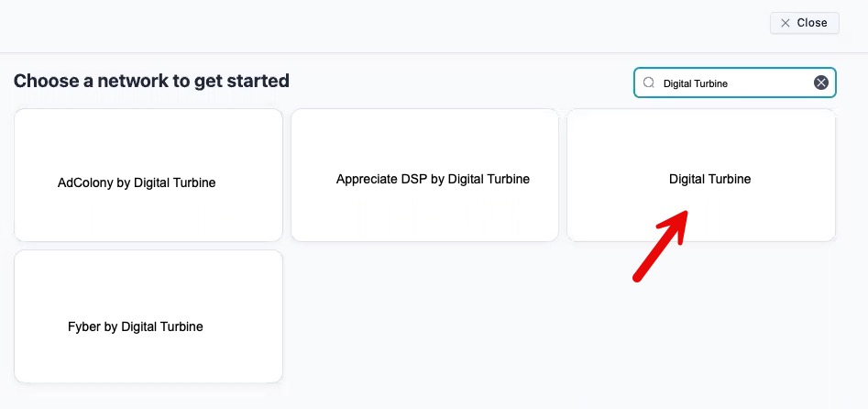Viewport: 868px width, 409px height.
Task: Clear the search field with the circled X icon
Action: [821, 83]
